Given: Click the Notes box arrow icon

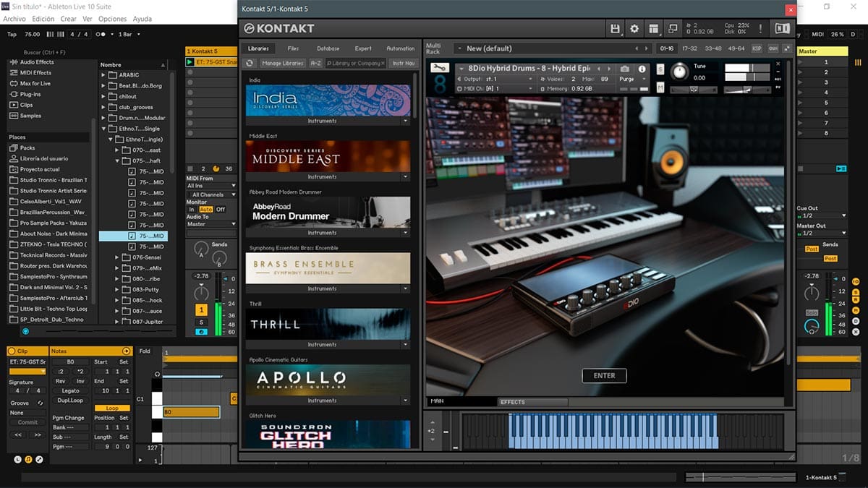Looking at the screenshot, I should 126,351.
